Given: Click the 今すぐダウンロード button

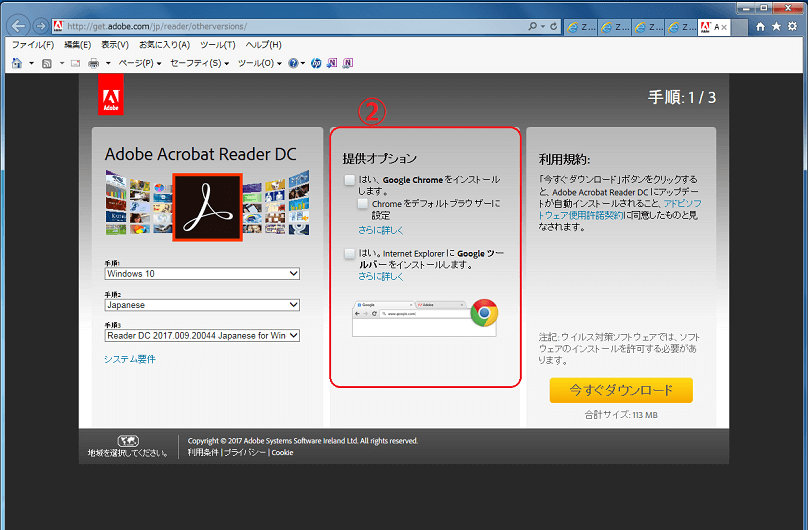Looking at the screenshot, I should point(621,390).
